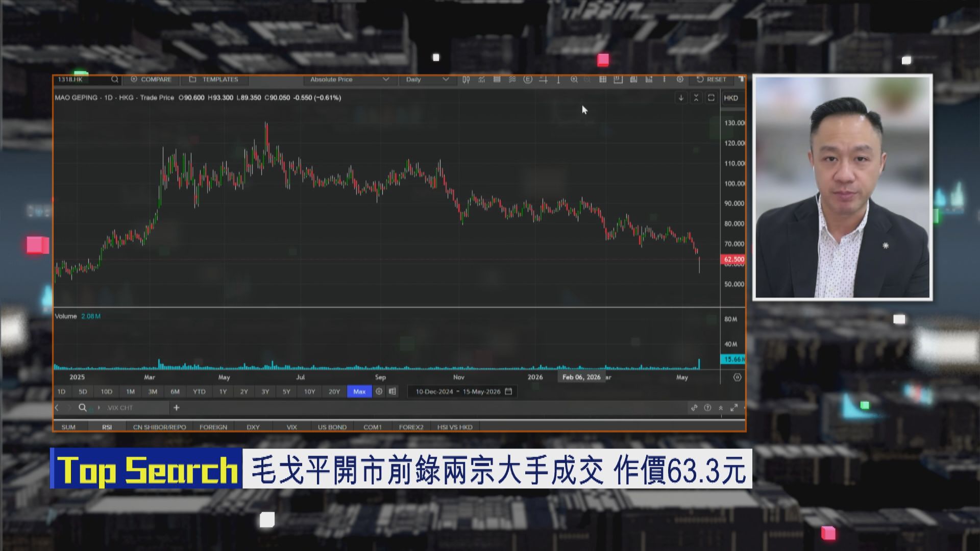Click the save chart icon in the toolbar
This screenshot has height=551, width=980.
click(618, 80)
